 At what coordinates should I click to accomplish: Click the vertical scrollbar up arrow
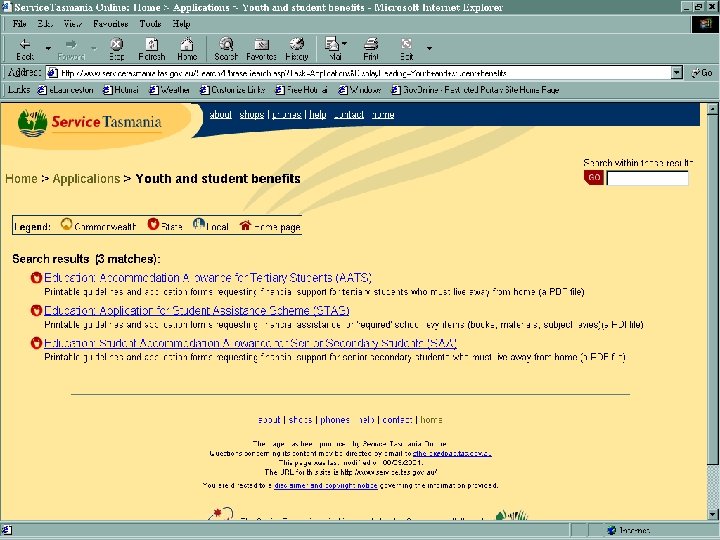[713, 109]
